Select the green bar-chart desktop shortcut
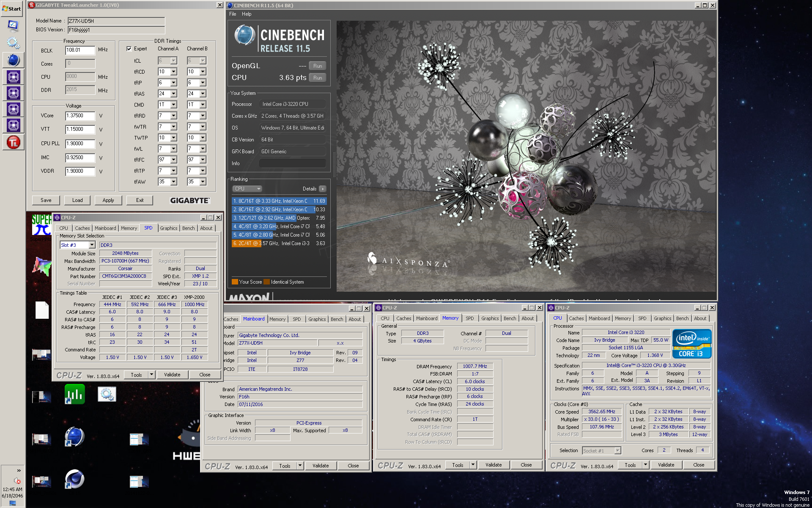 [75, 395]
